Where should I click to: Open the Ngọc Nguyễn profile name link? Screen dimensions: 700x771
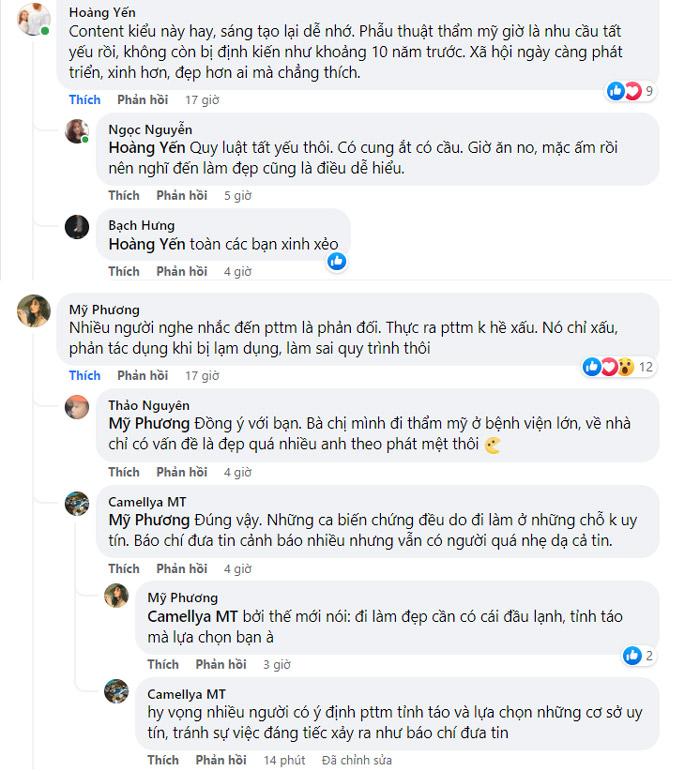click(150, 129)
